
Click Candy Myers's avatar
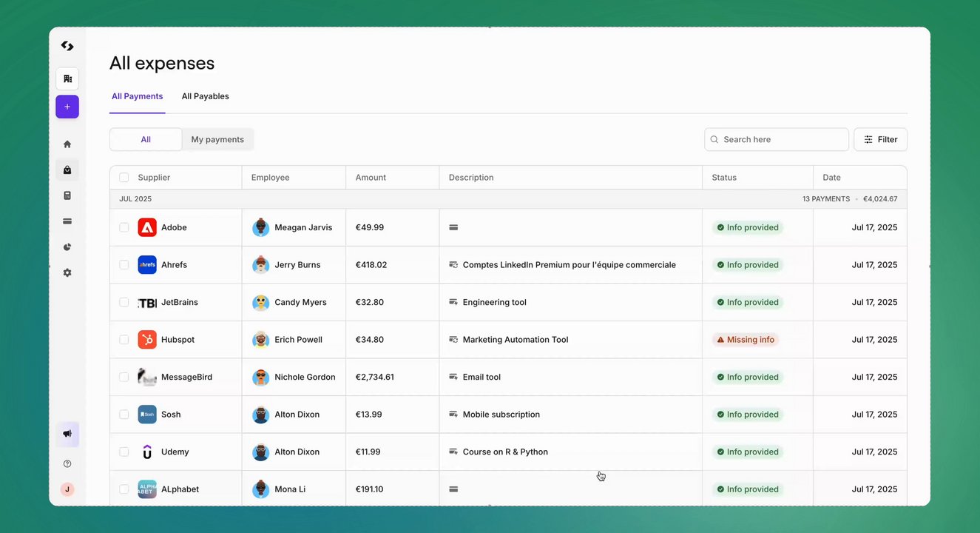[260, 303]
